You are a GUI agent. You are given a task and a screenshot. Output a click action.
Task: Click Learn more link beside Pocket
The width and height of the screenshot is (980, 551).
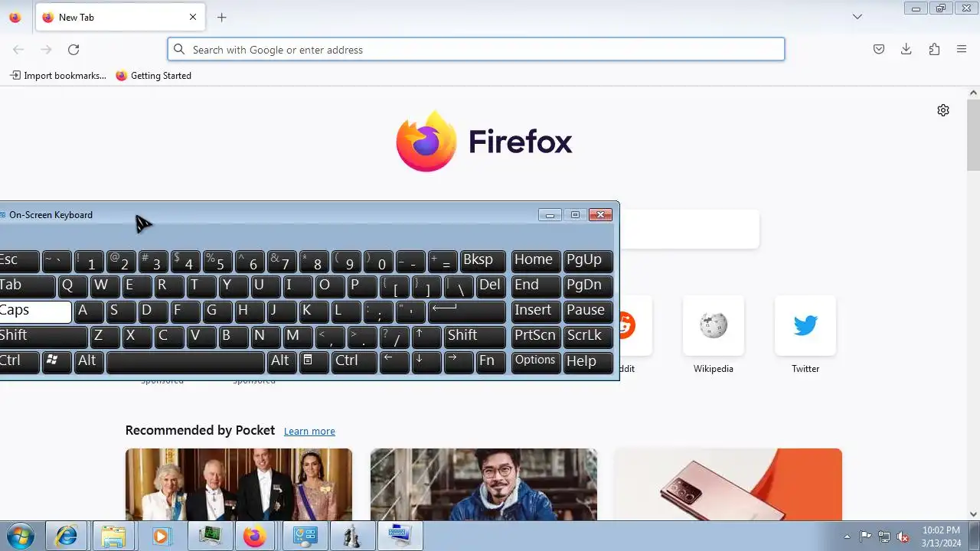309,432
